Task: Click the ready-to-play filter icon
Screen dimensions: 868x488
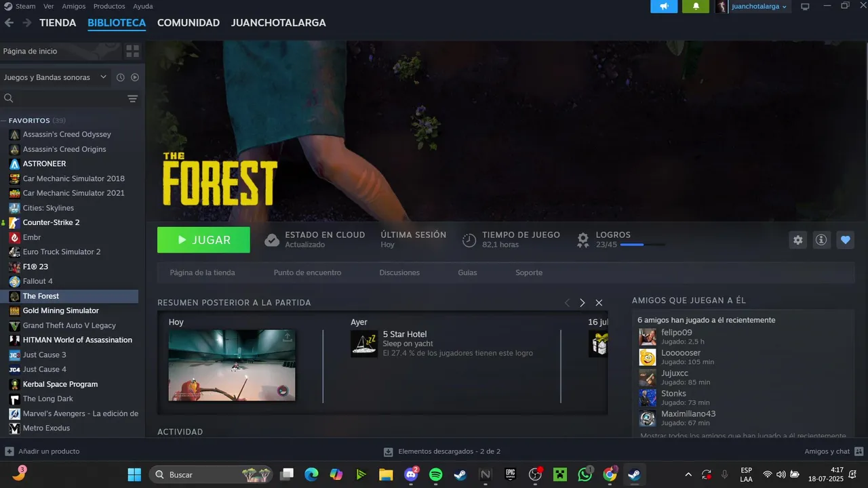Action: tap(135, 77)
